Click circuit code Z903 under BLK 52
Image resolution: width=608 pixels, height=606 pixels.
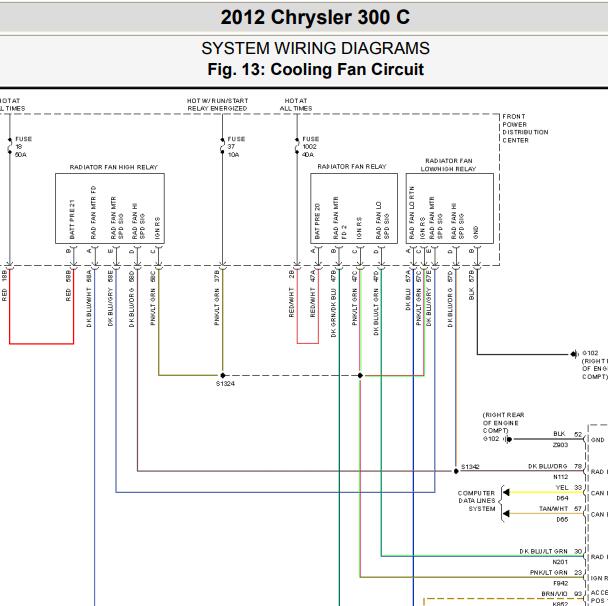560,445
